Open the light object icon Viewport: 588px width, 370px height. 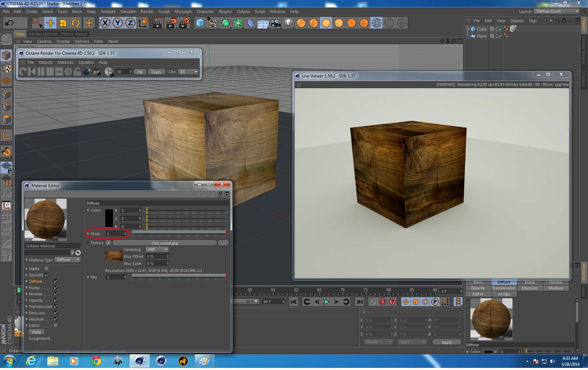(288, 23)
